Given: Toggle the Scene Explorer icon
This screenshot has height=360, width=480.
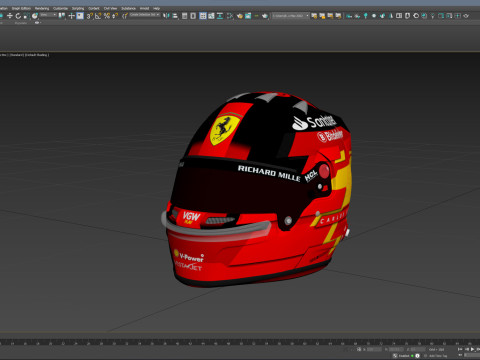Looking at the screenshot, I should click(x=184, y=16).
